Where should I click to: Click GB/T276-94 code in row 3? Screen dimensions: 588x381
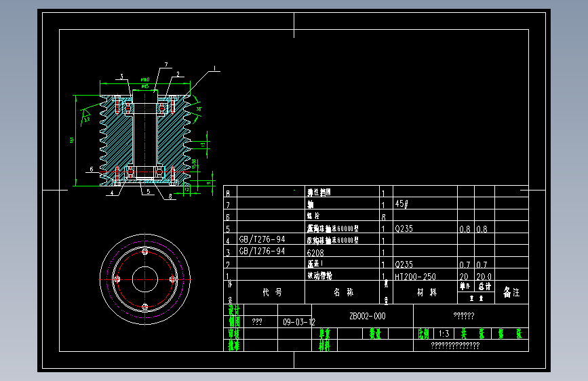(262, 252)
